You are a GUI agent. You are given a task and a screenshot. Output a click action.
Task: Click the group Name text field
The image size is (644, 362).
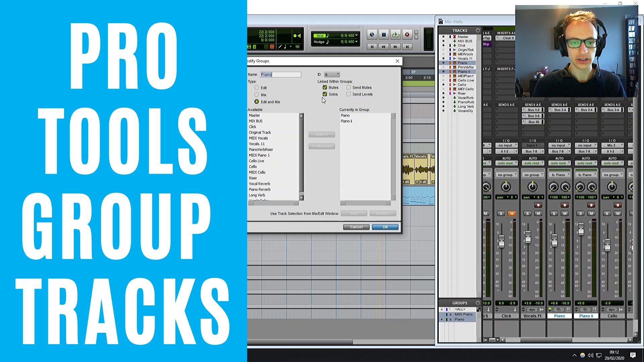(280, 74)
